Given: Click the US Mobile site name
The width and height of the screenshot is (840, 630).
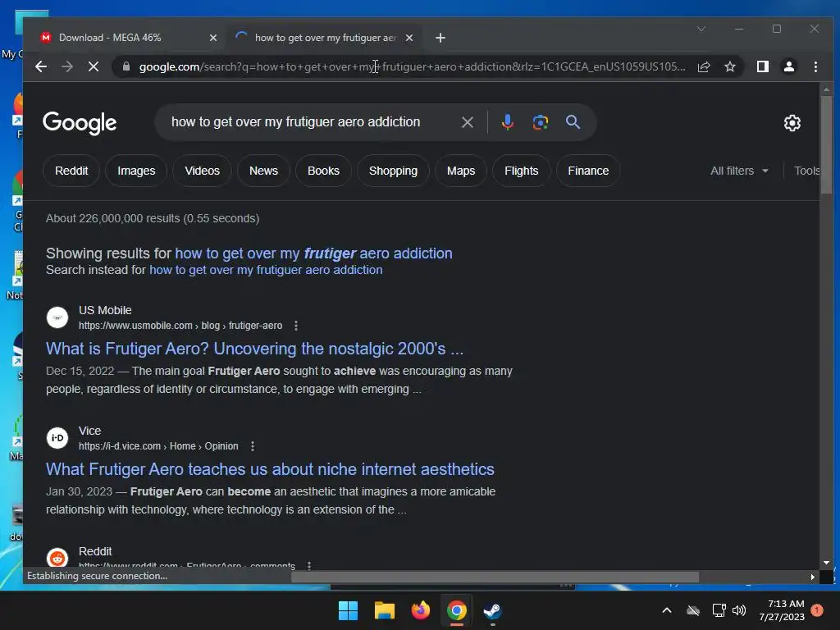Looking at the screenshot, I should [105, 310].
